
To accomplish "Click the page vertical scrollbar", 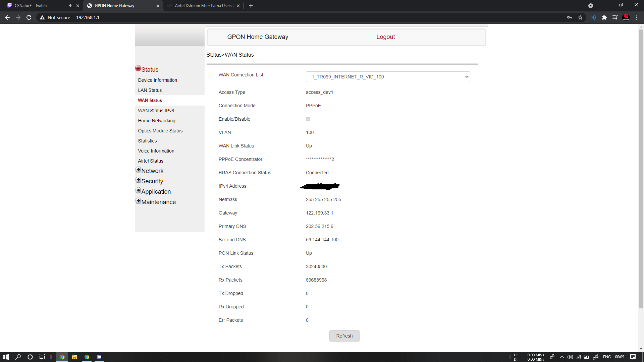I will [x=641, y=169].
